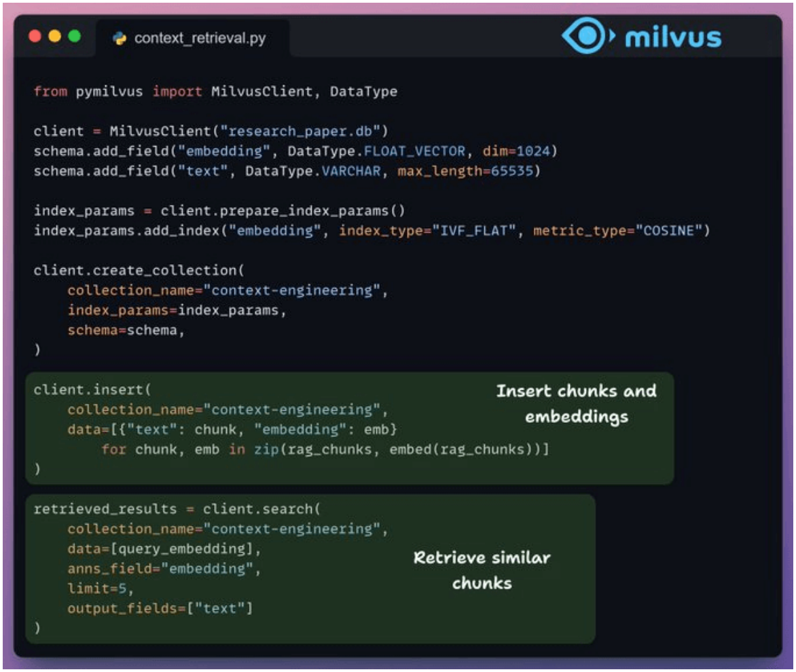Click the max_length=65535 parameter
This screenshot has height=672, width=796.
tap(465, 171)
